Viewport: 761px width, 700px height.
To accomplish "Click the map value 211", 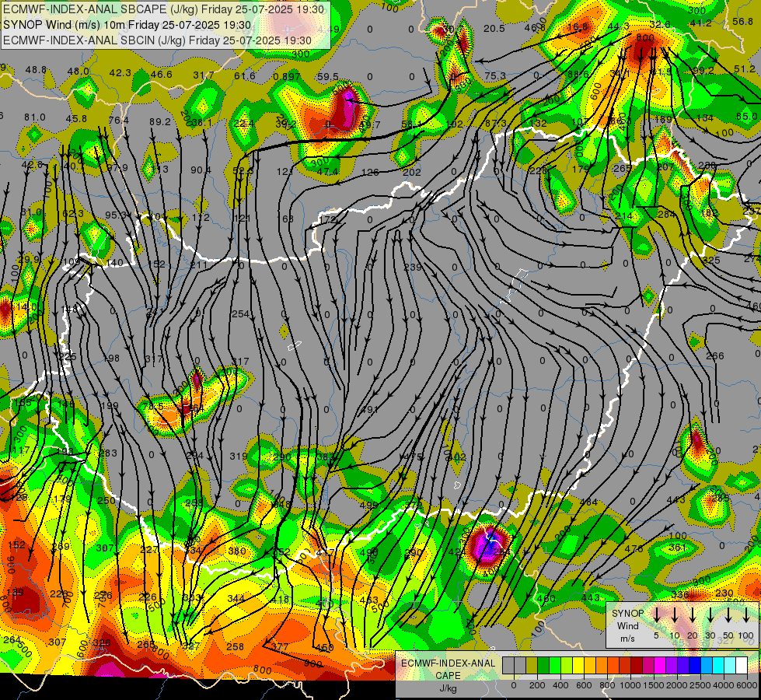I will (198, 265).
